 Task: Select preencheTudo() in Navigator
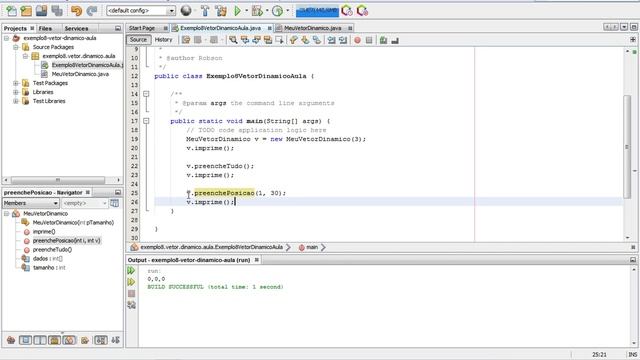coord(52,249)
